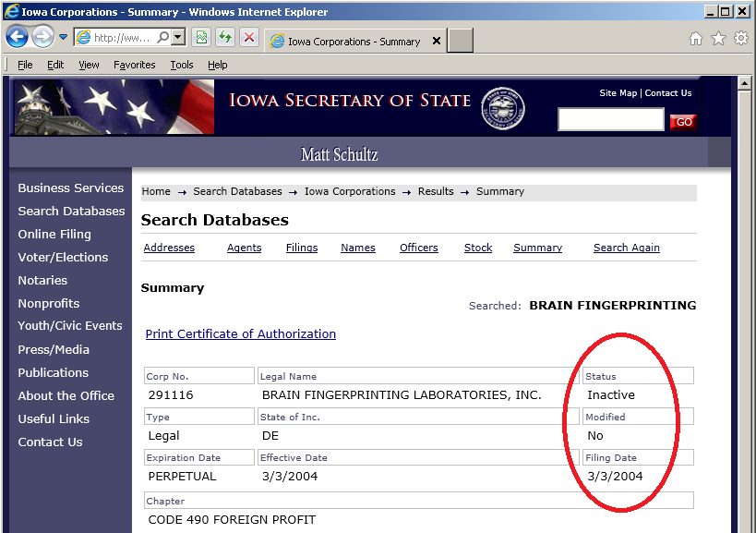Open Search Databases in the sidebar
This screenshot has width=756, height=533.
point(71,212)
